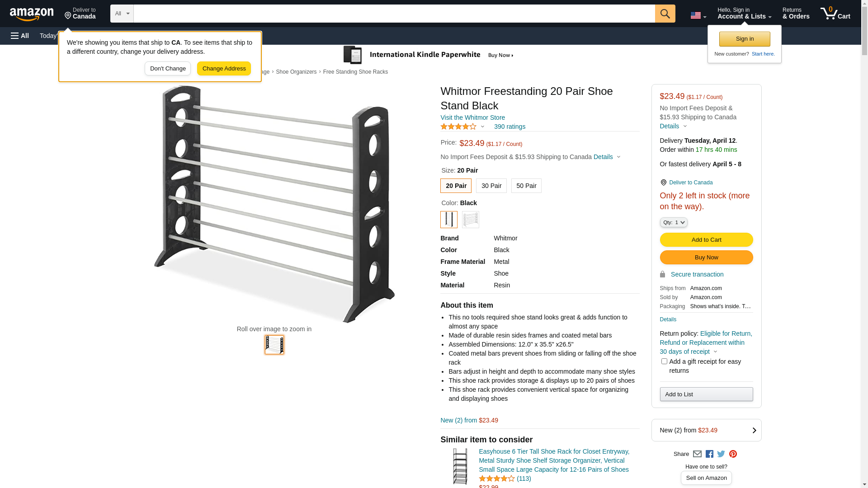Click into the search text field
This screenshot has height=488, width=868.
click(394, 14)
